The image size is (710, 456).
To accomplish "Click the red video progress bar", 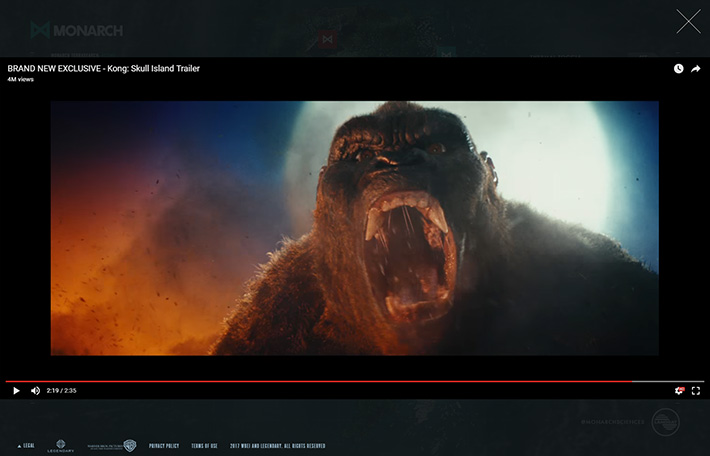I will tap(300, 381).
